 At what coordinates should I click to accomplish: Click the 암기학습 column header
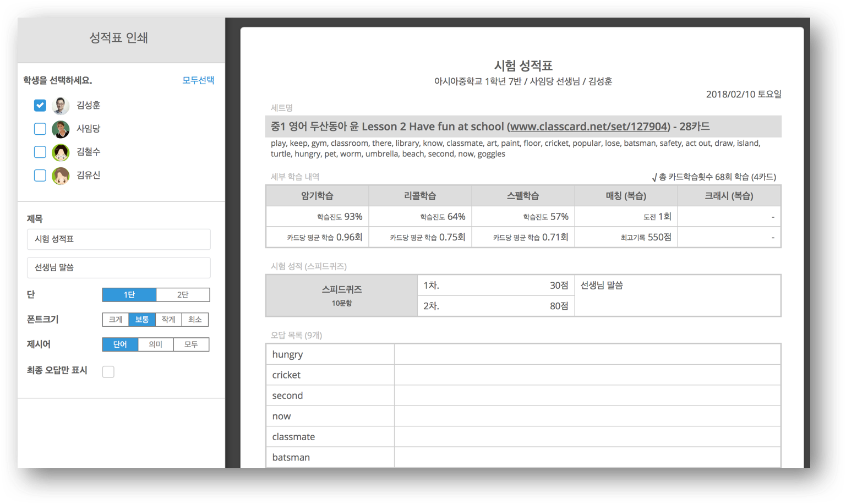[317, 196]
